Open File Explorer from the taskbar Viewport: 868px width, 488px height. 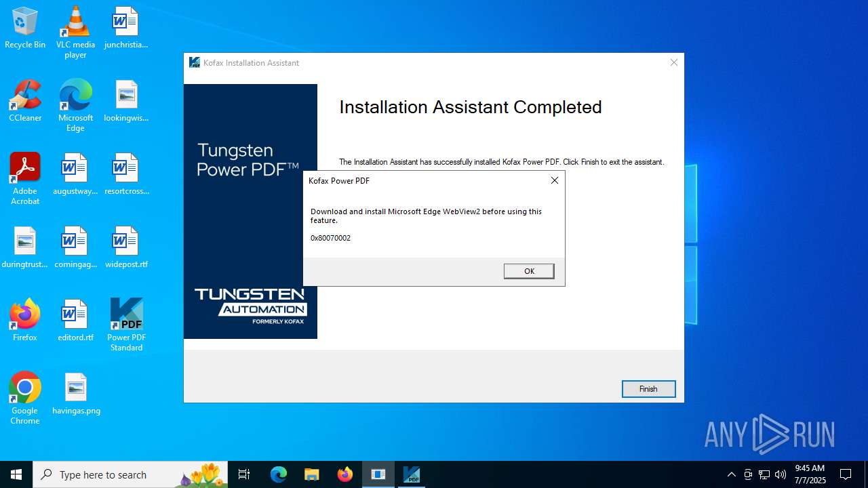(x=312, y=474)
